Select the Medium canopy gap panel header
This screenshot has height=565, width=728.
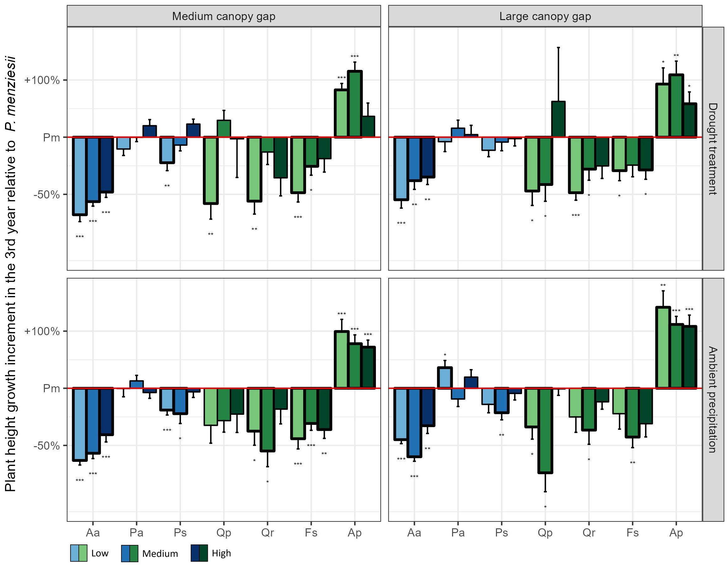(224, 16)
